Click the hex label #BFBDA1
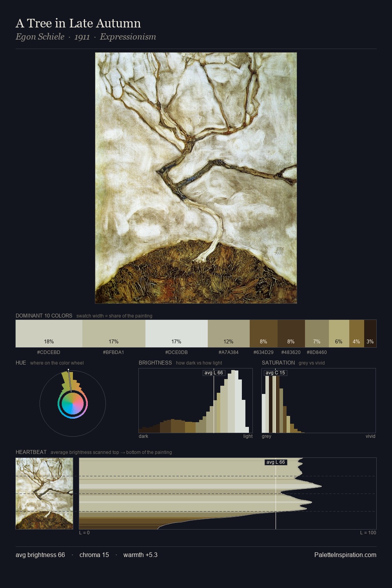Screen dimensions: 392x588 [x=113, y=352]
